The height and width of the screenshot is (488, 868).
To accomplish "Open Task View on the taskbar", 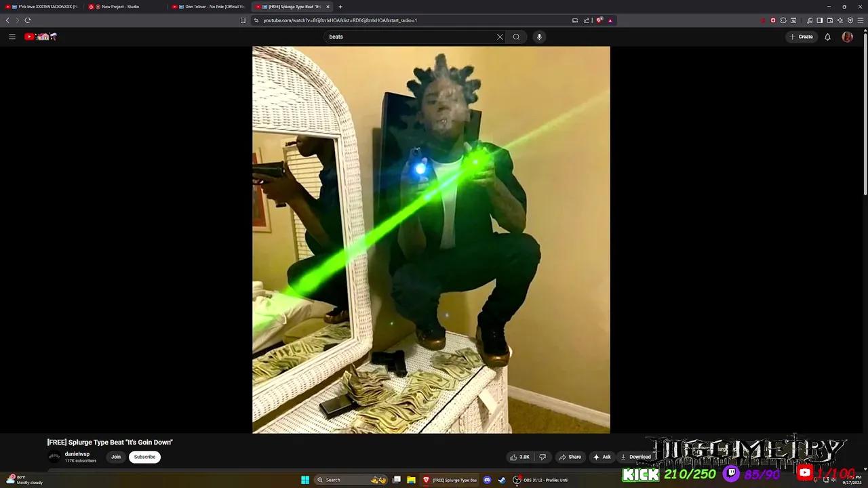I will pos(397,480).
